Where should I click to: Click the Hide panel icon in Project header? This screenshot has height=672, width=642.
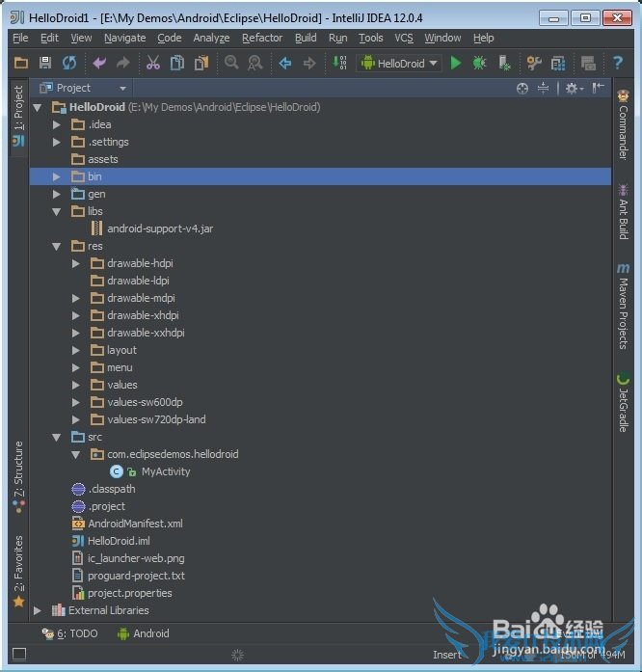pyautogui.click(x=598, y=88)
